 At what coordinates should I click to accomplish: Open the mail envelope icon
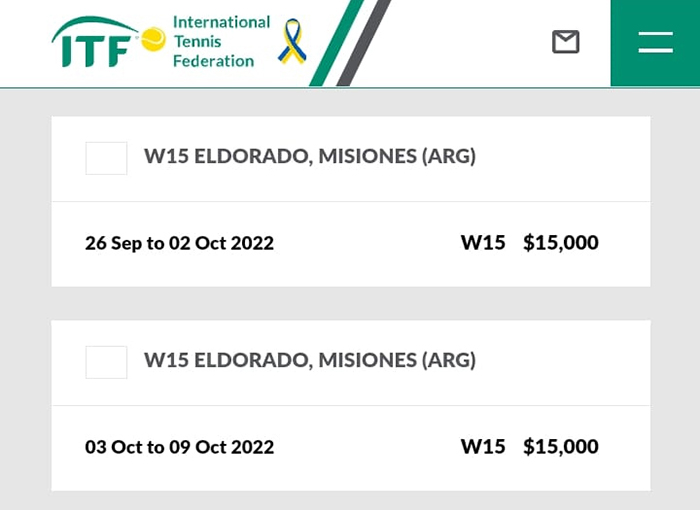(x=566, y=42)
